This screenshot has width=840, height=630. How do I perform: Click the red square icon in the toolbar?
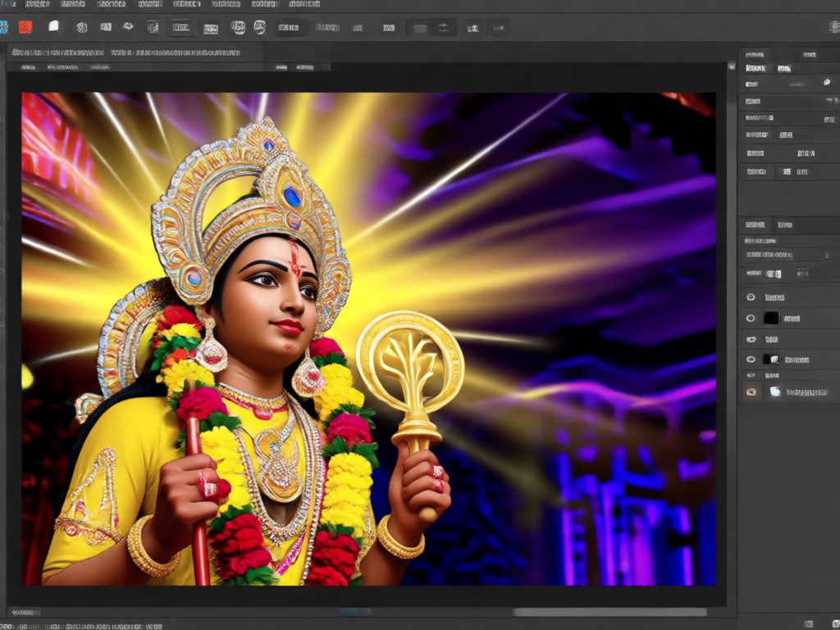tap(25, 27)
